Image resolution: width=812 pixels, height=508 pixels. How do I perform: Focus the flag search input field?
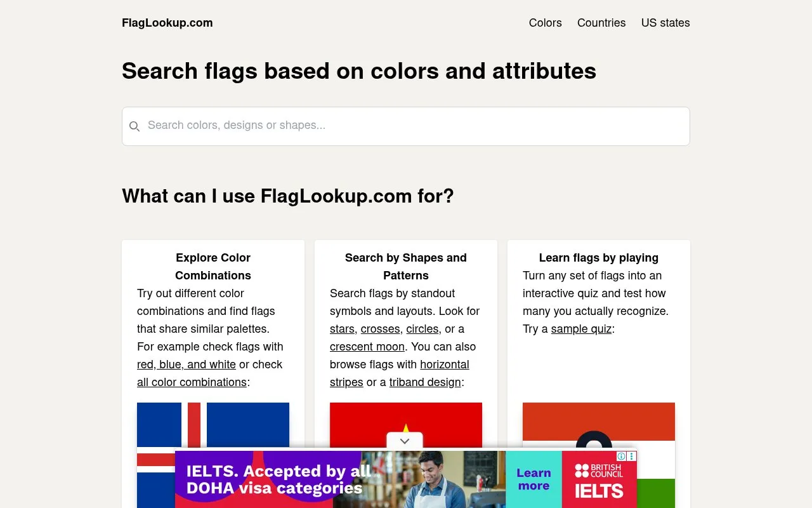tap(406, 126)
